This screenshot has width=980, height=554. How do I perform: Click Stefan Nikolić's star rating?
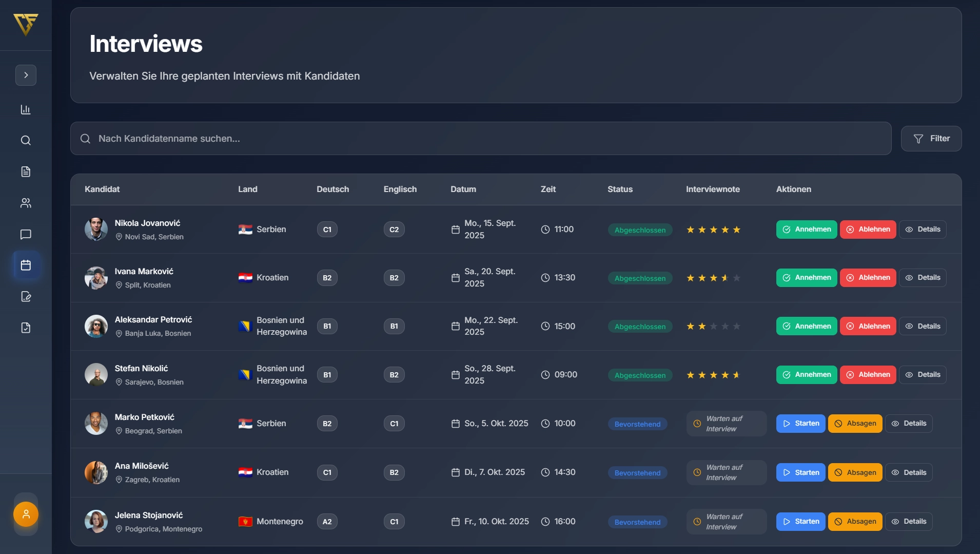point(713,375)
